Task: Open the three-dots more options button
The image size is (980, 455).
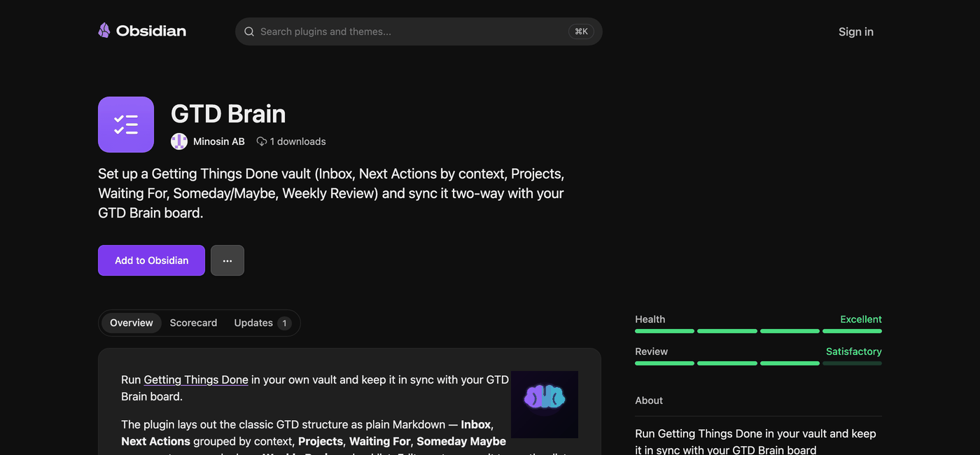Action: click(x=227, y=260)
